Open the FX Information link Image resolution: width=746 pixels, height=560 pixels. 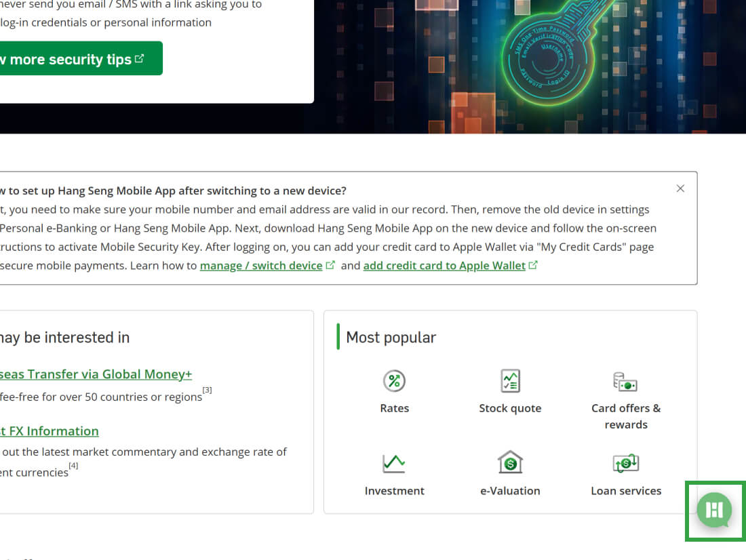tap(50, 431)
